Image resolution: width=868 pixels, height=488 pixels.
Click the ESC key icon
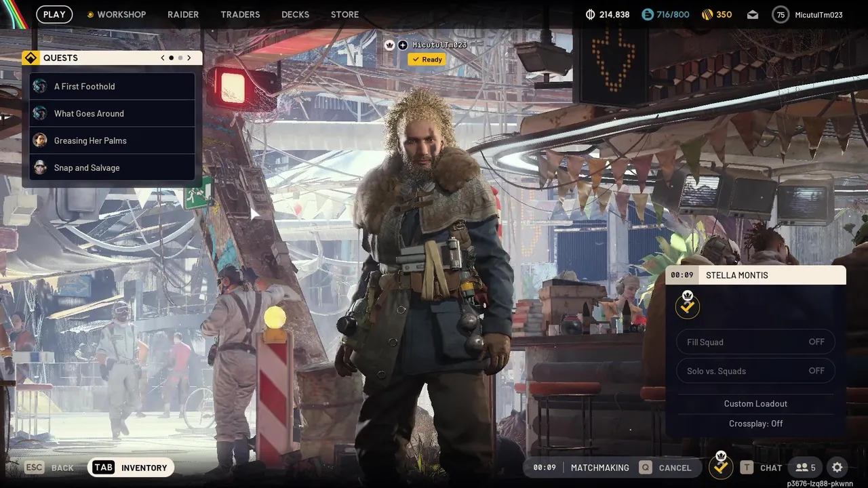pos(35,468)
